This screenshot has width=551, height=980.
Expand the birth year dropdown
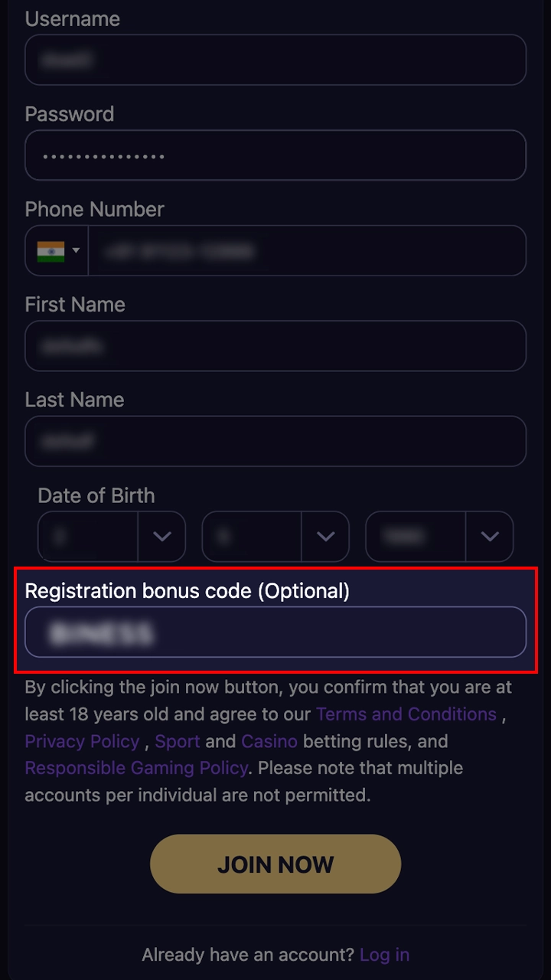pyautogui.click(x=489, y=537)
